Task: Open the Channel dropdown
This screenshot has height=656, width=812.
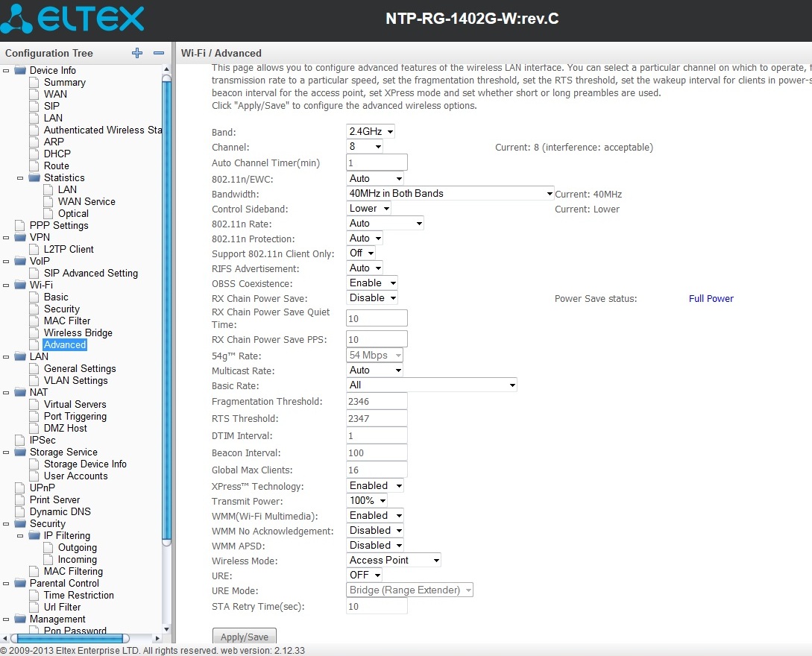Action: [x=365, y=147]
